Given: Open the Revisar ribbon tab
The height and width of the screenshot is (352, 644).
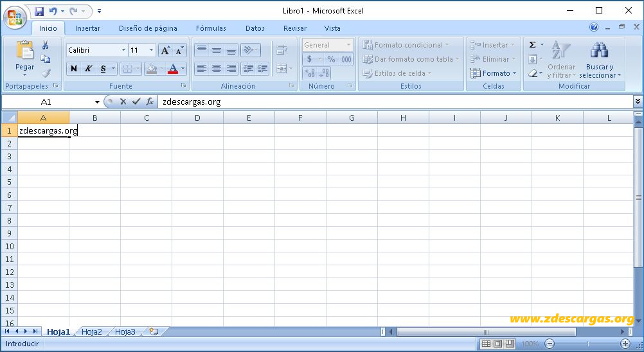Looking at the screenshot, I should pyautogui.click(x=295, y=28).
